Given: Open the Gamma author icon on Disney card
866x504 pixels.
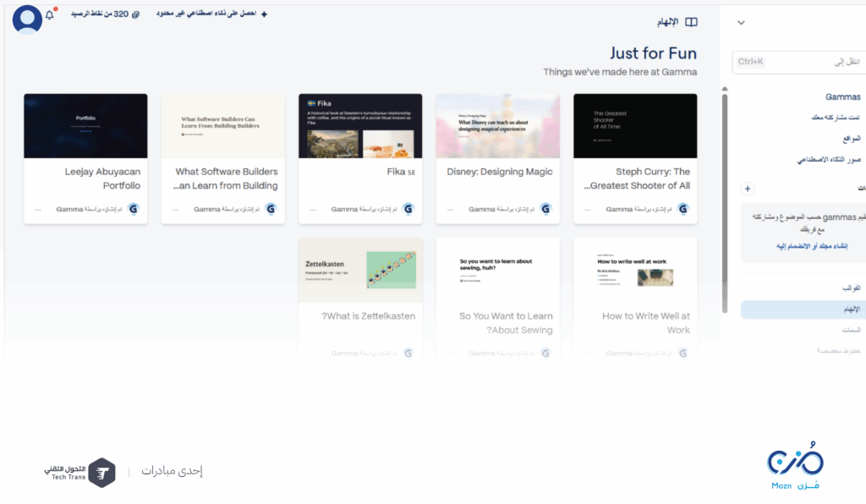Looking at the screenshot, I should click(545, 209).
